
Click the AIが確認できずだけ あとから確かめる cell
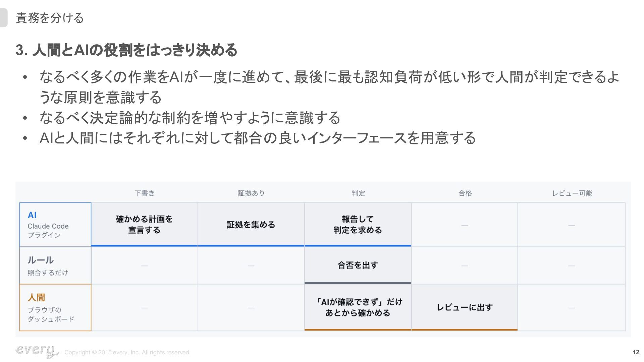point(358,307)
